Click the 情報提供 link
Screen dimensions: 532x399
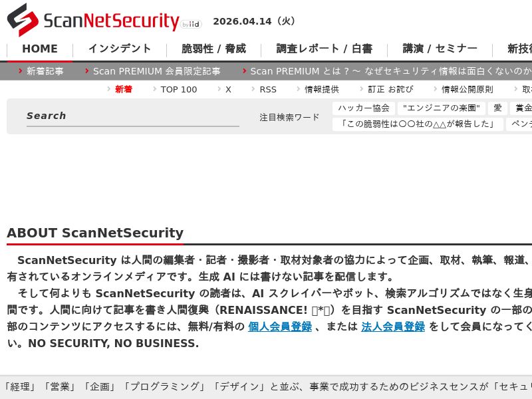coord(321,89)
